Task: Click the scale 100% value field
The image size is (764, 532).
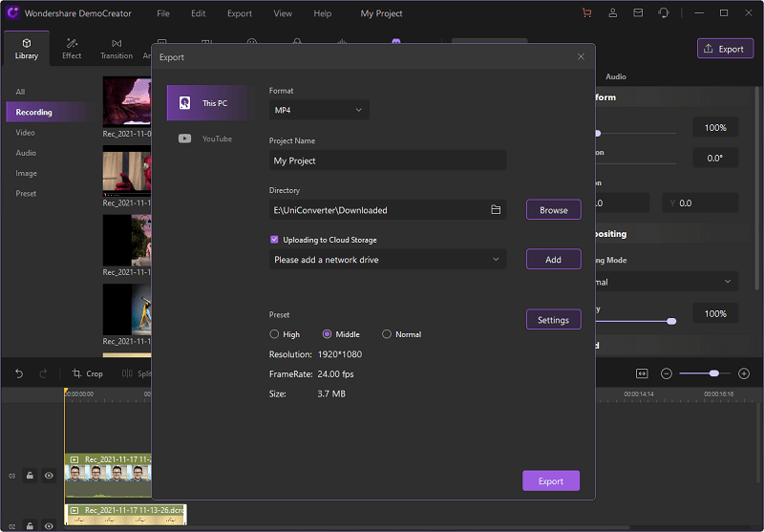Action: [x=715, y=128]
